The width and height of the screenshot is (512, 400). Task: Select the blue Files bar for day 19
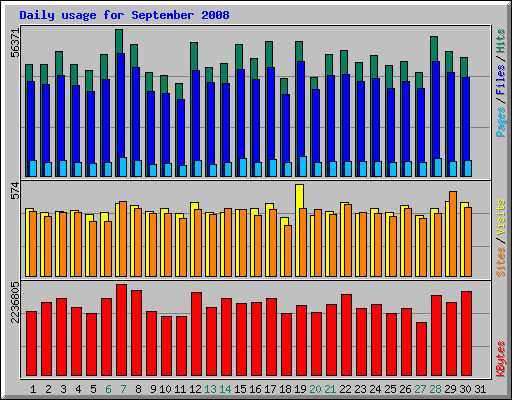[301, 108]
